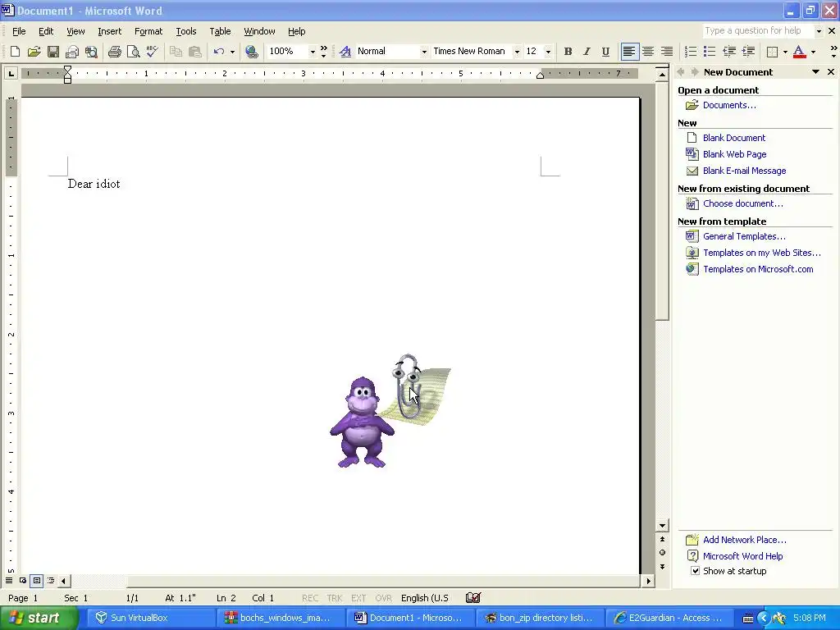Center align the text
The height and width of the screenshot is (630, 840).
[x=648, y=52]
